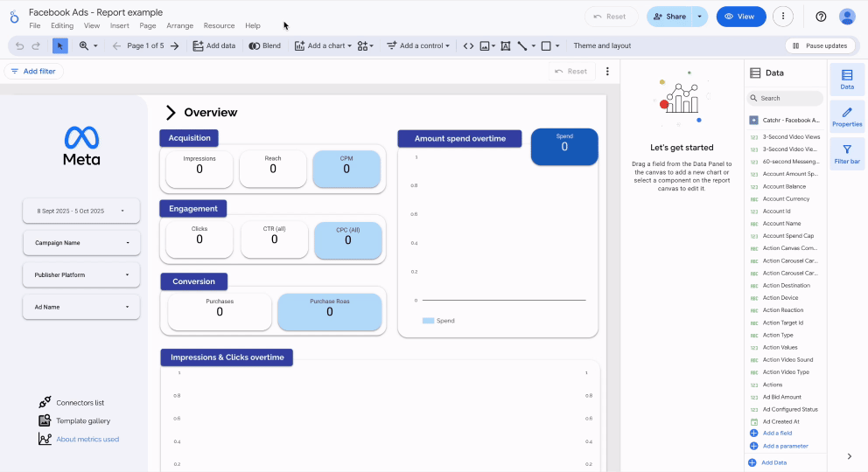
Task: Click Add a parameter link
Action: [x=779, y=446]
